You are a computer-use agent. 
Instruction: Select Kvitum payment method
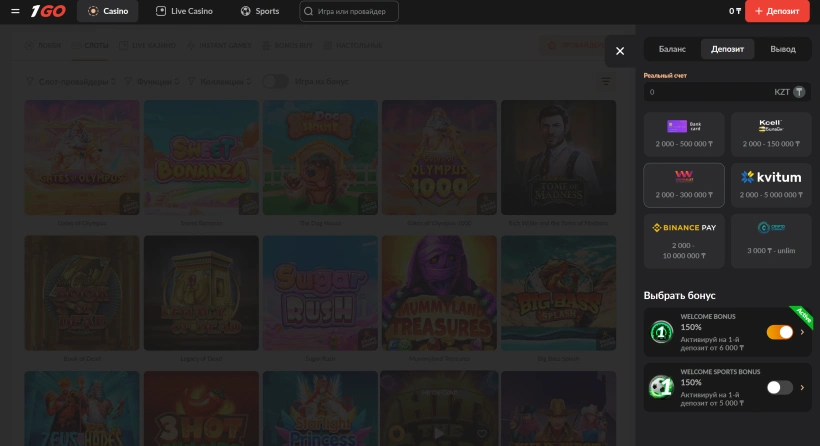click(770, 184)
